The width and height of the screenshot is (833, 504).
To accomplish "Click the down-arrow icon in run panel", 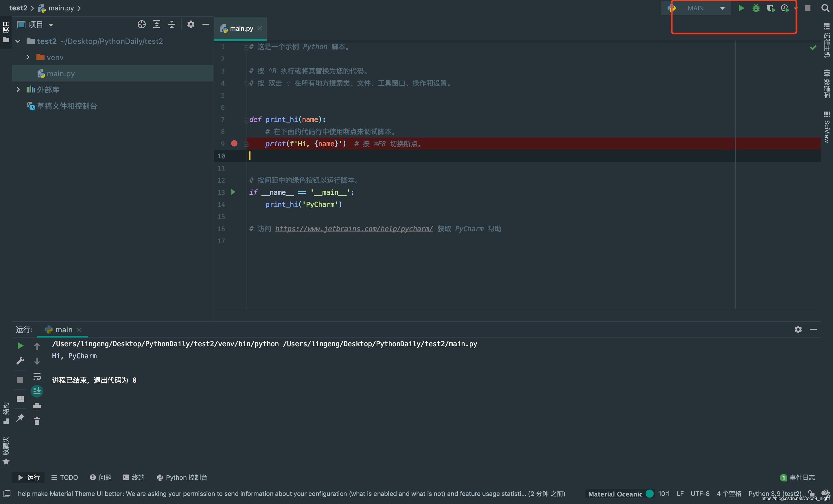I will [x=37, y=361].
